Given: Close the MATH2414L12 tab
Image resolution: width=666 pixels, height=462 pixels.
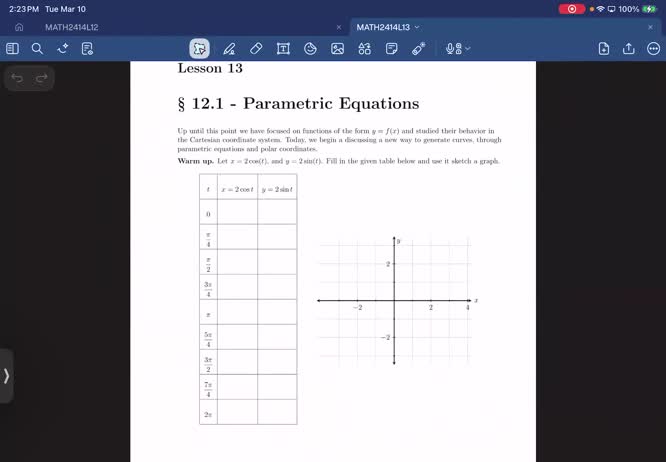Looking at the screenshot, I should pos(339,27).
